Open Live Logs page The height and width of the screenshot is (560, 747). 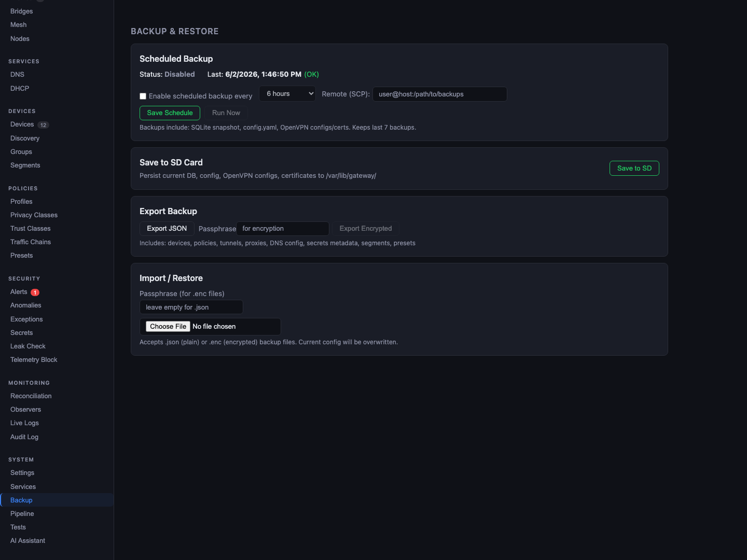(24, 423)
